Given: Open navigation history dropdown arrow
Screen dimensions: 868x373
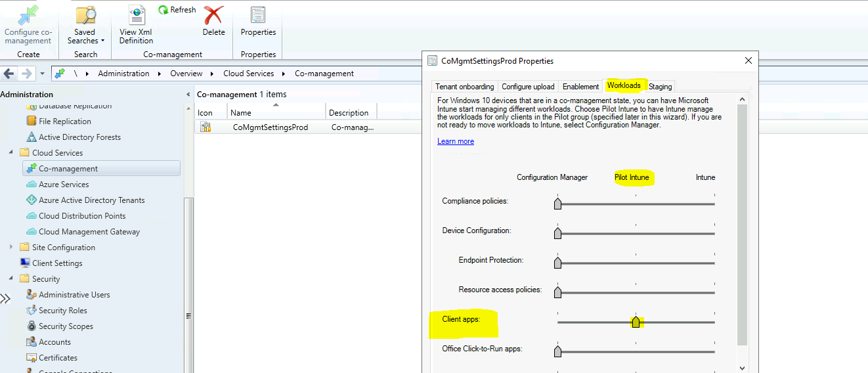Looking at the screenshot, I should click(42, 74).
